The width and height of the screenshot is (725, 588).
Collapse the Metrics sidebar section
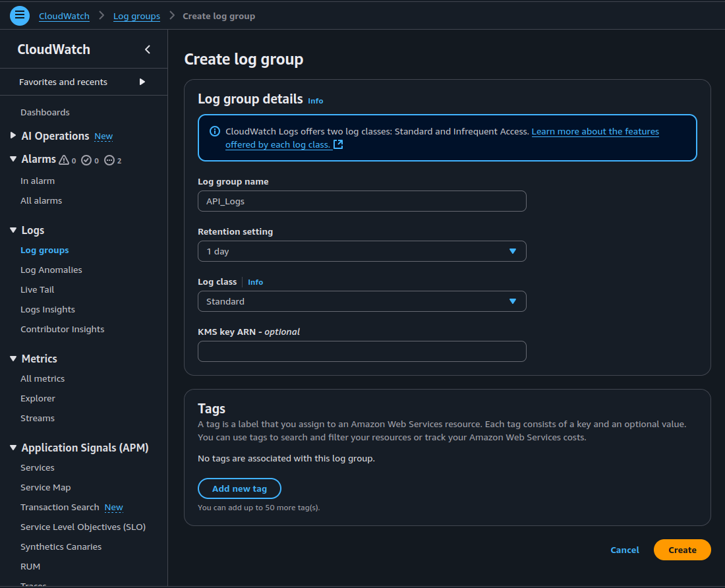[x=13, y=359]
